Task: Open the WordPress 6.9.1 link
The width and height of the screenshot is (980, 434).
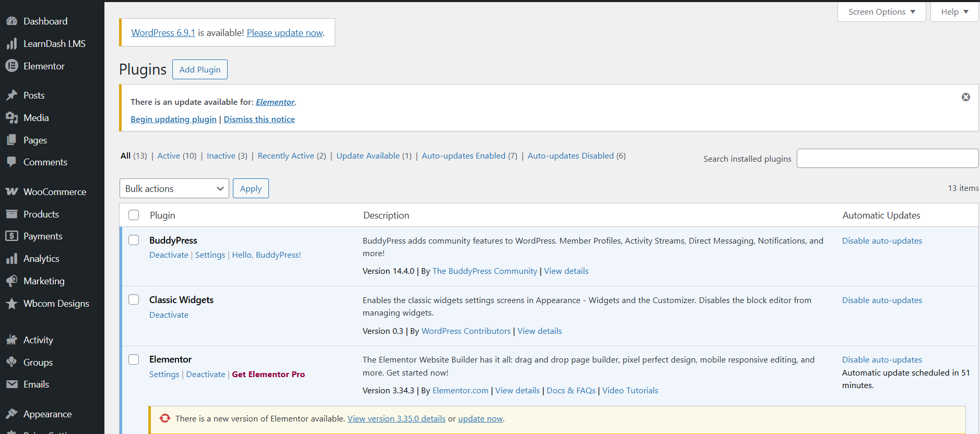Action: pyautogui.click(x=163, y=32)
